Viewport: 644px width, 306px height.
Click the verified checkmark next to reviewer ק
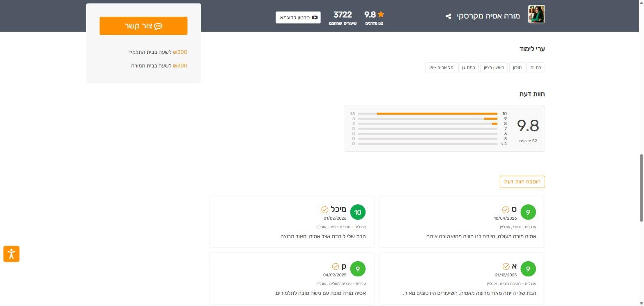pos(336,267)
